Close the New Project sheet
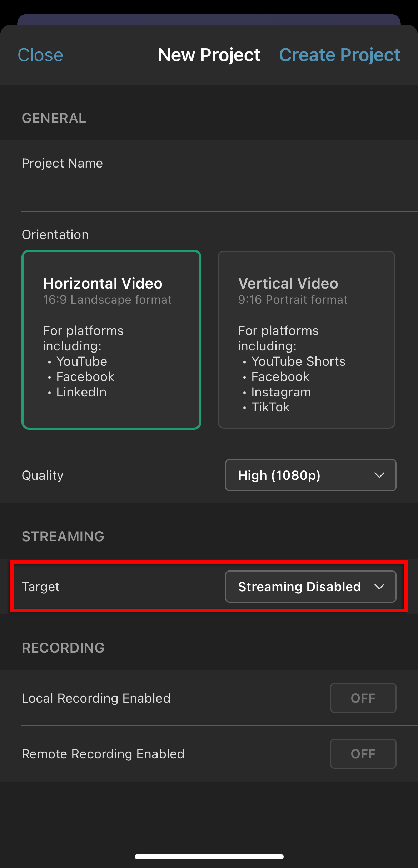 (40, 55)
